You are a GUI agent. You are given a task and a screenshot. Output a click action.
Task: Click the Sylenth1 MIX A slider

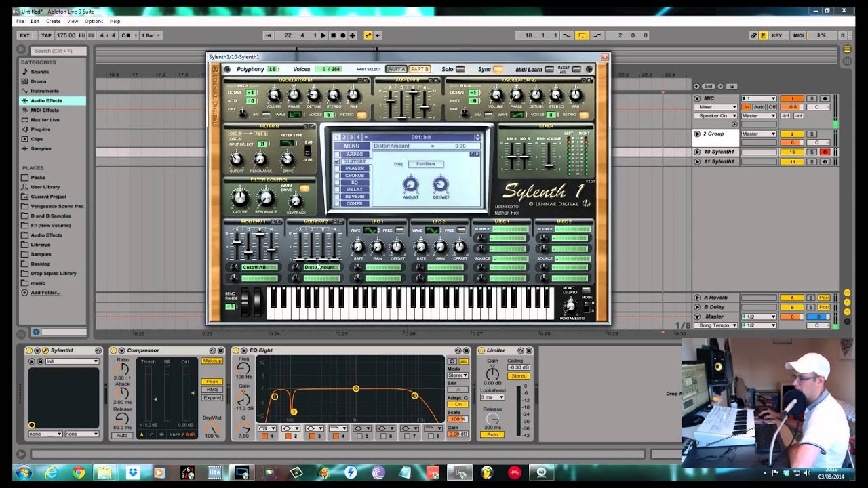click(512, 156)
